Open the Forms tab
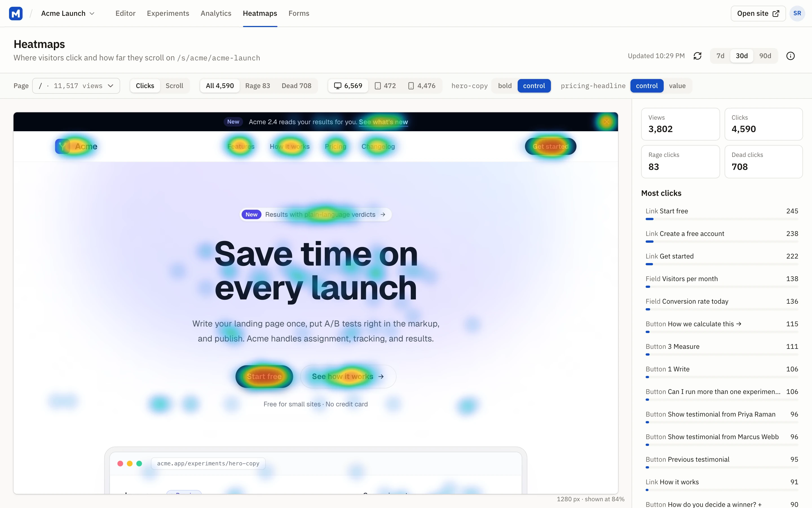Screen dimensions: 812x508 pyautogui.click(x=299, y=14)
